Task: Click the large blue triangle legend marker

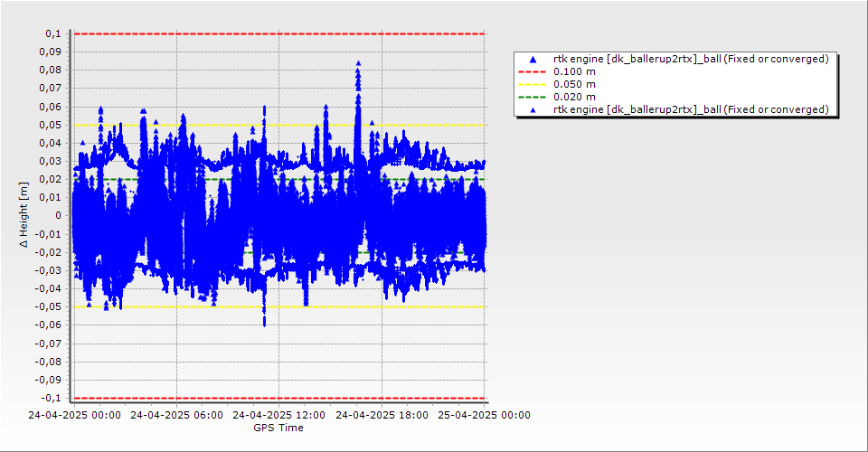Action: point(533,59)
